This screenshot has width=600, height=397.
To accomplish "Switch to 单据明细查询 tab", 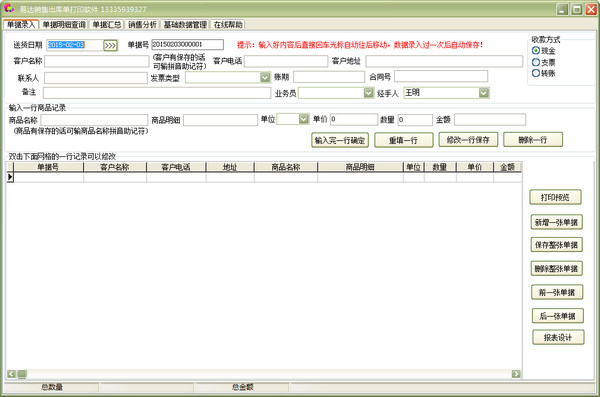I will 64,25.
